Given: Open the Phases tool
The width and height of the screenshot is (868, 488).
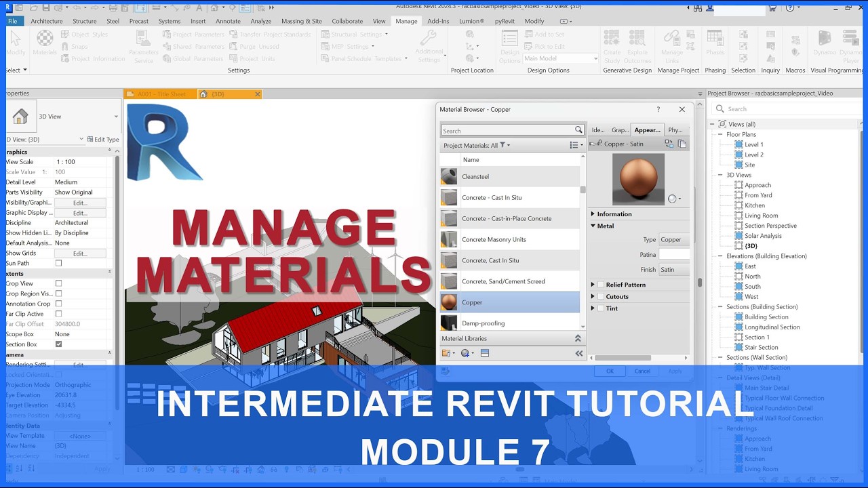Looking at the screenshot, I should pos(715,43).
